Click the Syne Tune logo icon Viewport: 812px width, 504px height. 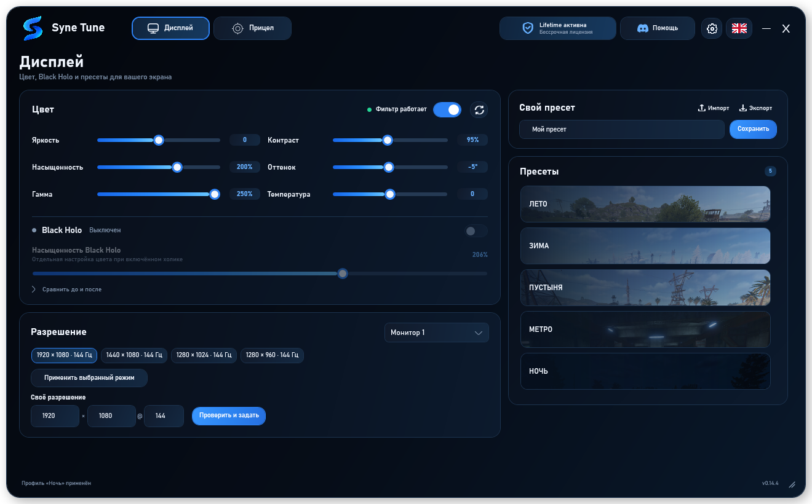pos(33,28)
